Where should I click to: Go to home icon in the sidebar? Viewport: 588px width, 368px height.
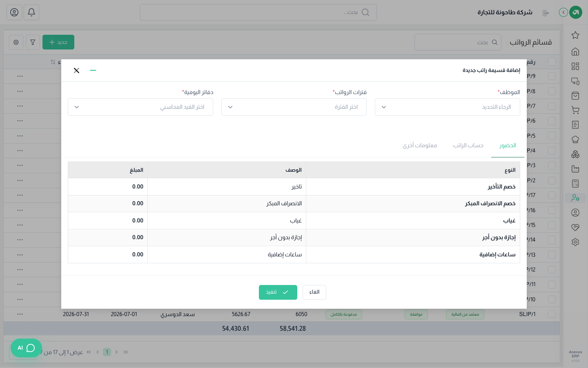[x=575, y=52]
